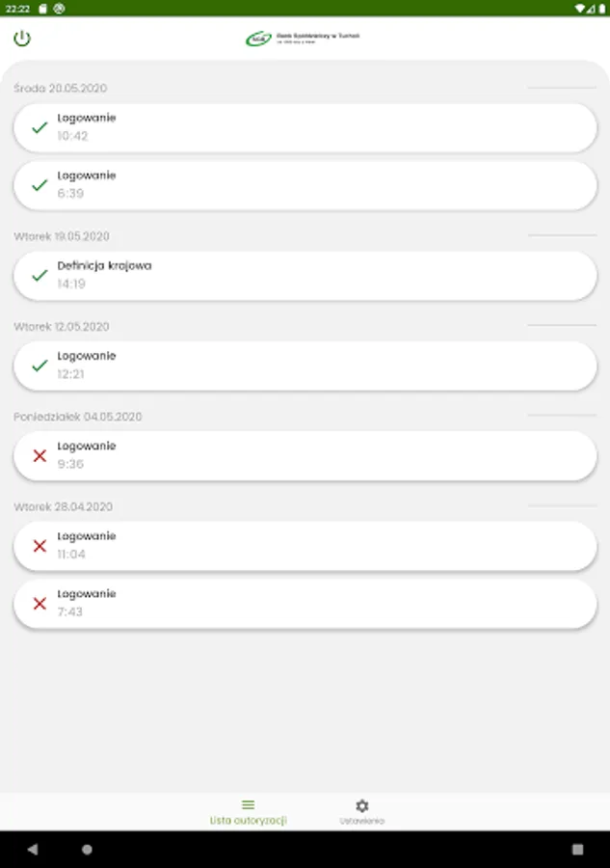Click red X on 9:36 Logowanie entry
Screen dimensions: 610x868
[x=40, y=455]
